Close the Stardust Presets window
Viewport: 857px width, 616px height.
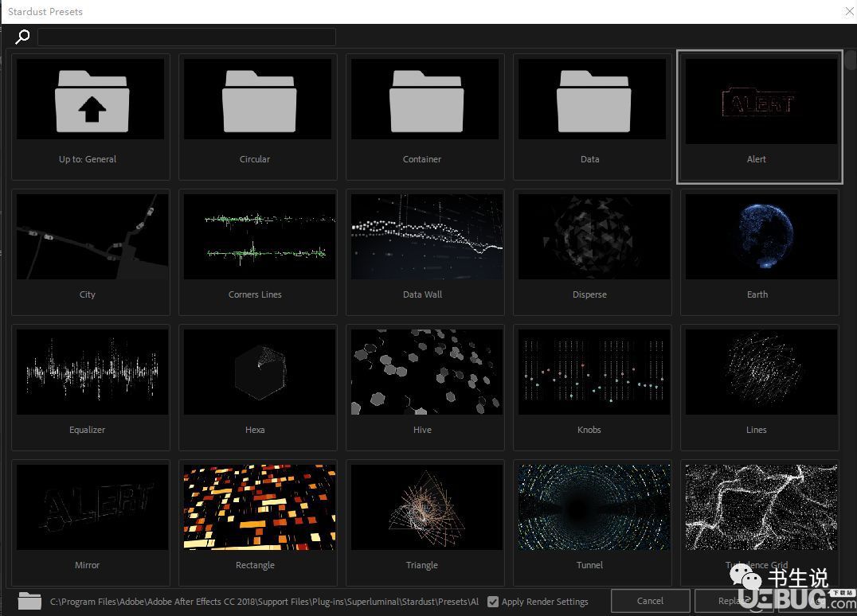click(x=849, y=11)
